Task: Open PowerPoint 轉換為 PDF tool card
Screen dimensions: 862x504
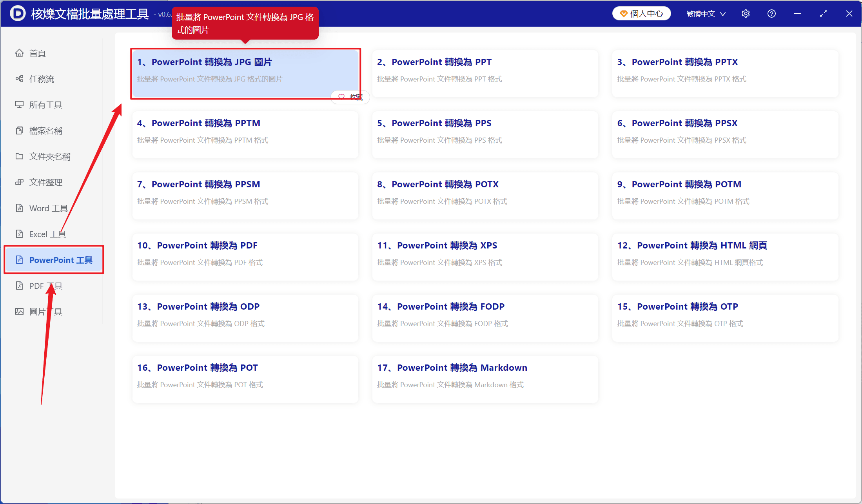Action: click(x=245, y=257)
